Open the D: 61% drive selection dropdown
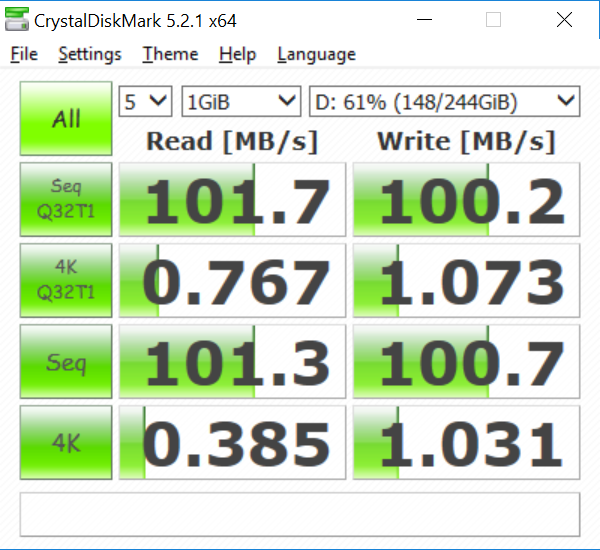This screenshot has height=550, width=600. tap(445, 101)
